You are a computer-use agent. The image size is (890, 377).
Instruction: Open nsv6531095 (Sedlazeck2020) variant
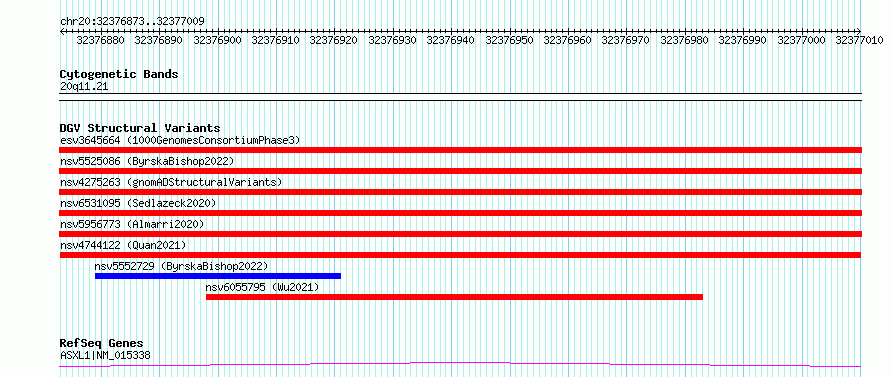pos(138,203)
